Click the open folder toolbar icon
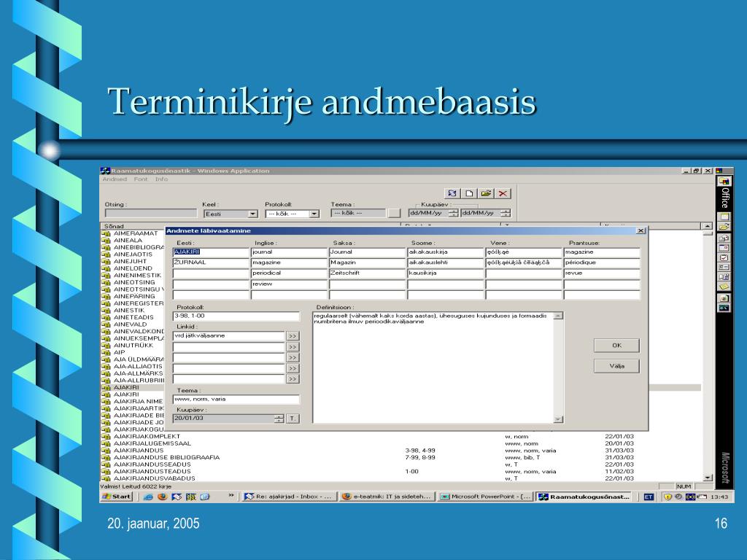Screen dimensions: 747x560 [x=486, y=193]
